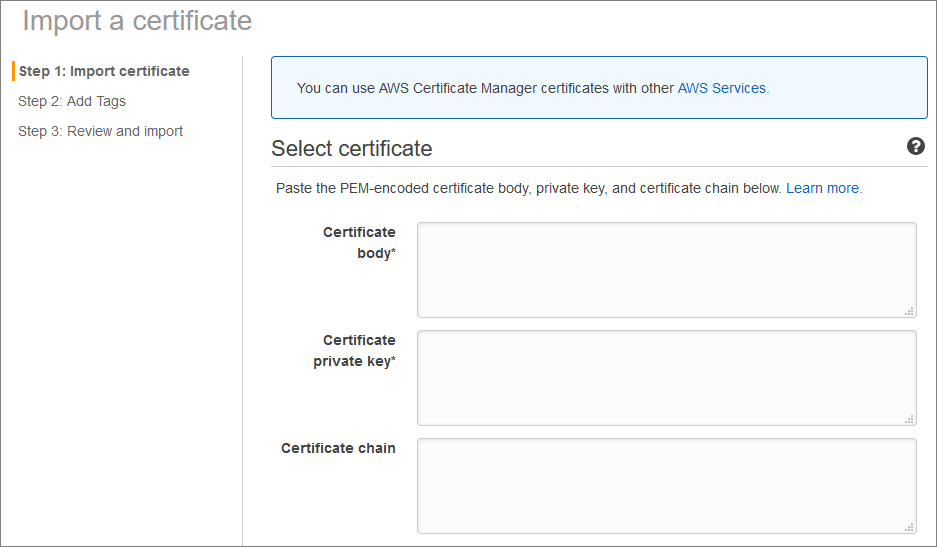Focus the Certificate private key text area
937x547 pixels.
tap(666, 378)
